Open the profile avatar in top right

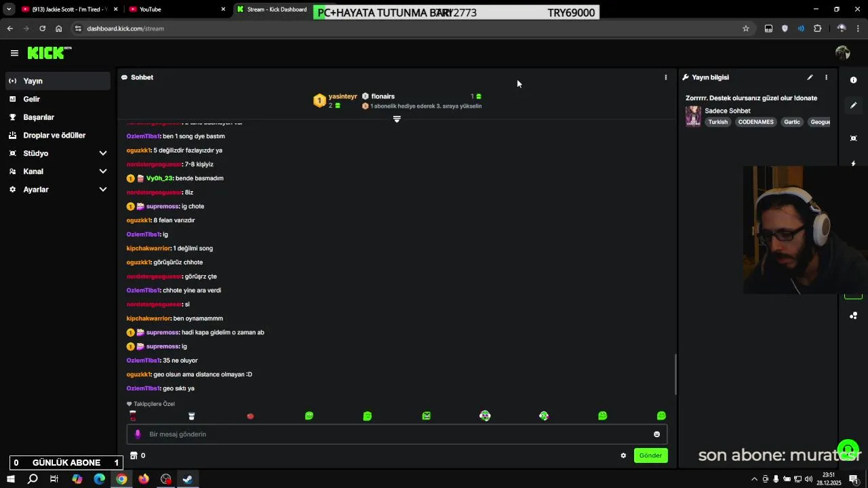click(x=843, y=53)
